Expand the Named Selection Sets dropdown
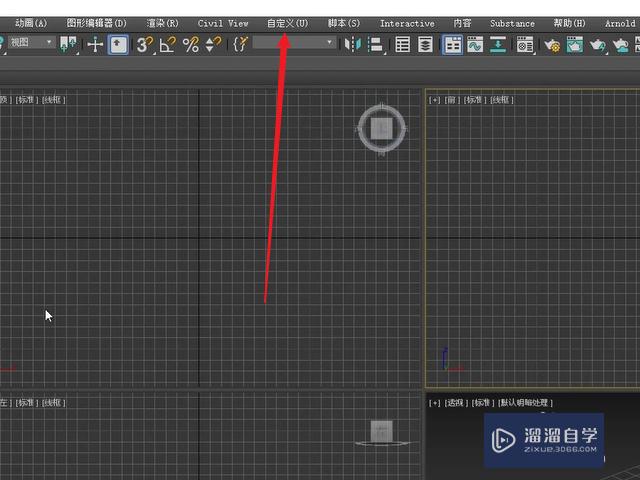 pos(294,42)
